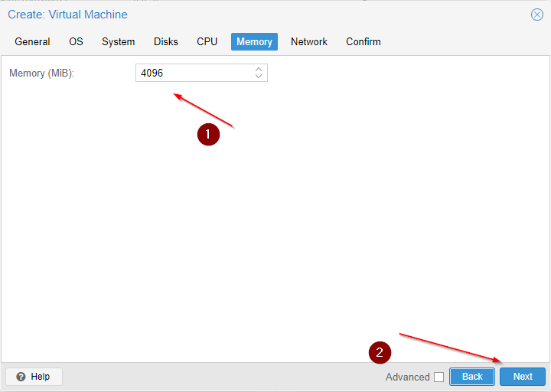Click the Memory (MiB) field label
The height and width of the screenshot is (392, 551).
click(41, 73)
